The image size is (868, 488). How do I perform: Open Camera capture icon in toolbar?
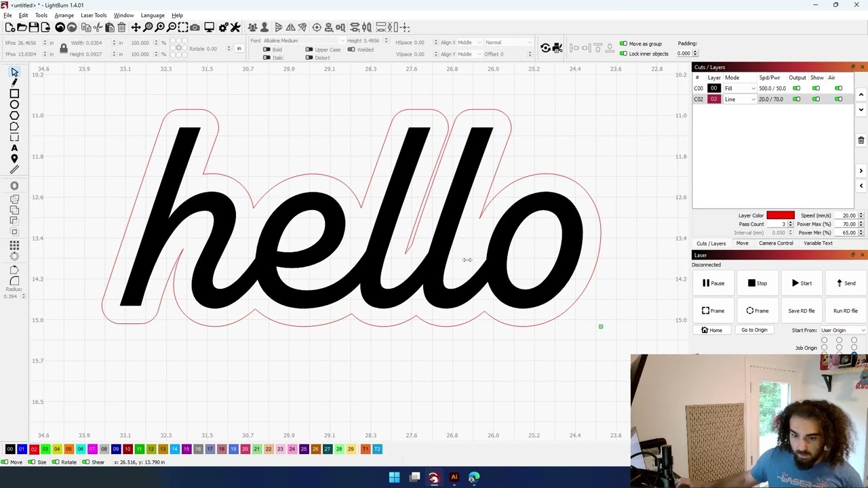pos(195,27)
